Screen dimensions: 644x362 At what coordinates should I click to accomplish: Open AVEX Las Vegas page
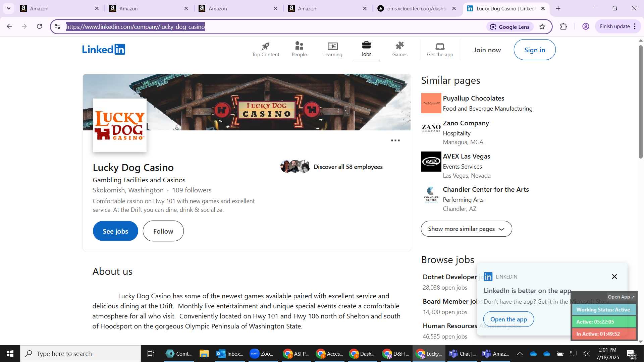click(467, 156)
